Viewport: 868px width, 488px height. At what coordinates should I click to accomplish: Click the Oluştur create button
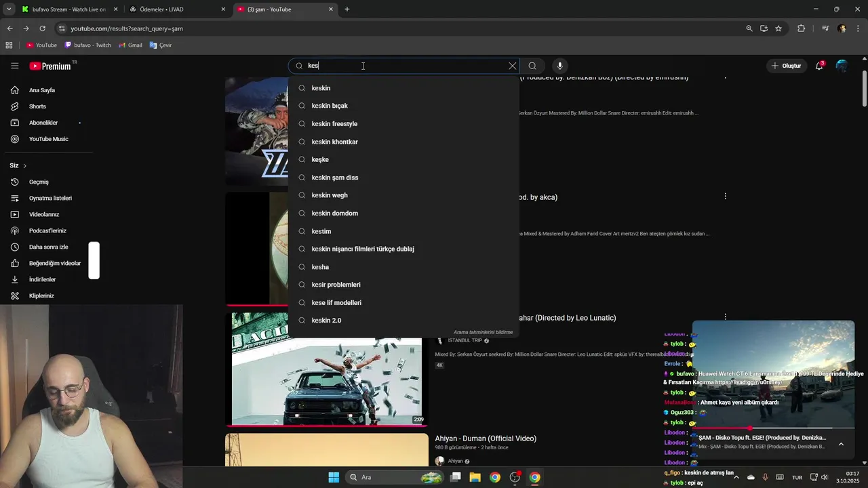click(786, 66)
